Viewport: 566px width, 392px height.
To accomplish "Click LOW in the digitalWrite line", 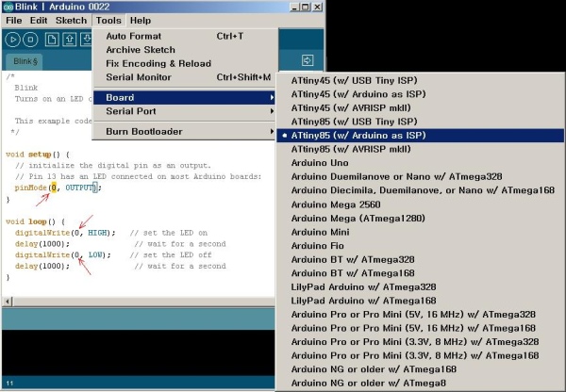I will click(x=95, y=254).
